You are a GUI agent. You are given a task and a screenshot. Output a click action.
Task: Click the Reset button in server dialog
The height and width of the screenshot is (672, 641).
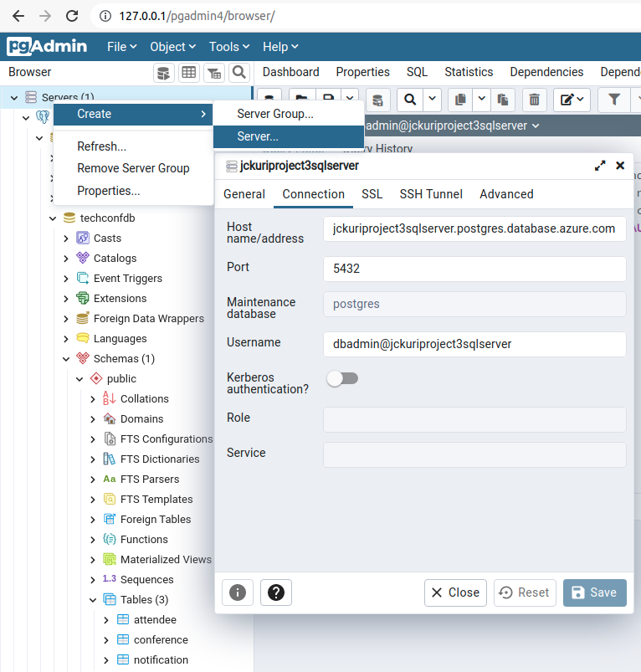point(525,592)
